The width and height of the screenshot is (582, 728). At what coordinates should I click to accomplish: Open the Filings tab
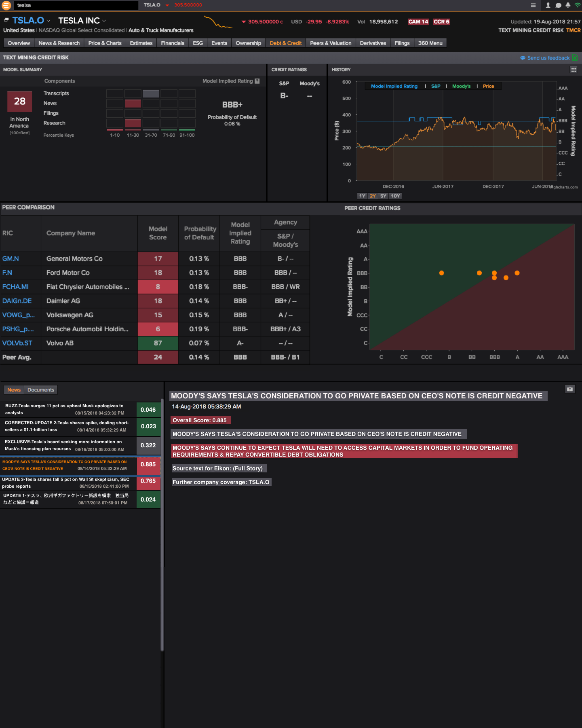pos(402,43)
